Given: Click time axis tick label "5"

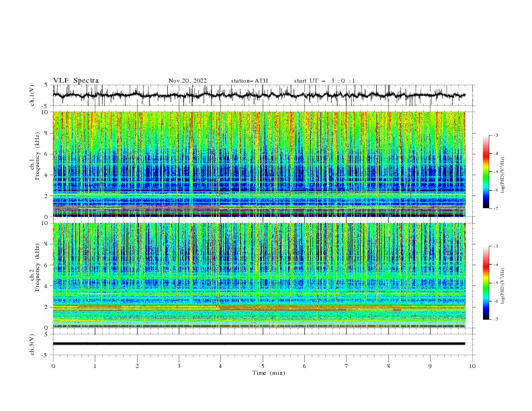Looking at the screenshot, I should pyautogui.click(x=263, y=366).
